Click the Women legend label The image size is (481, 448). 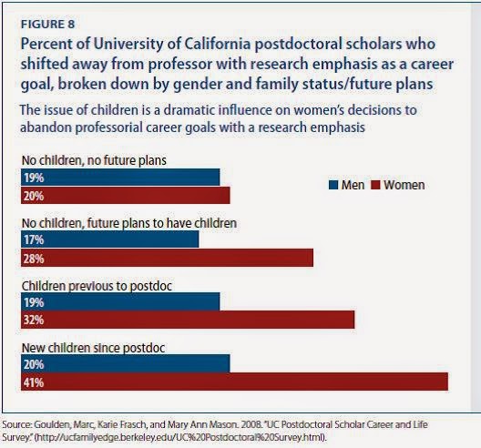[404, 185]
